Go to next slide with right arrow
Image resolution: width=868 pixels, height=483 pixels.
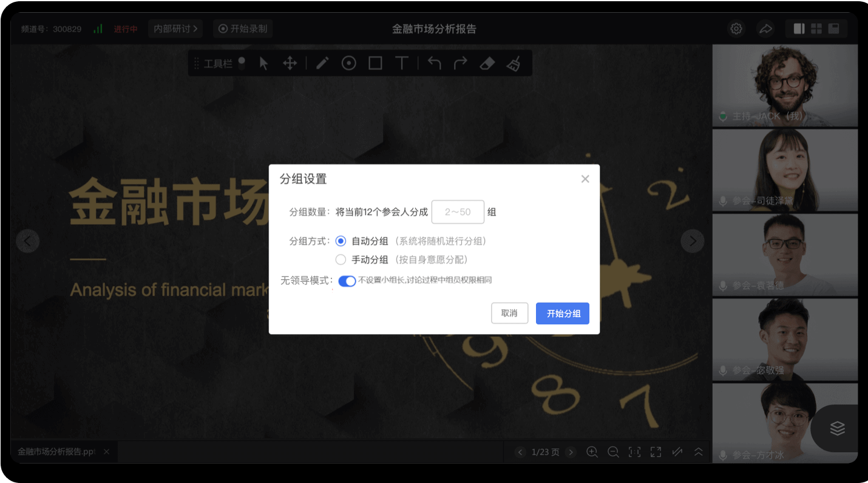(693, 241)
